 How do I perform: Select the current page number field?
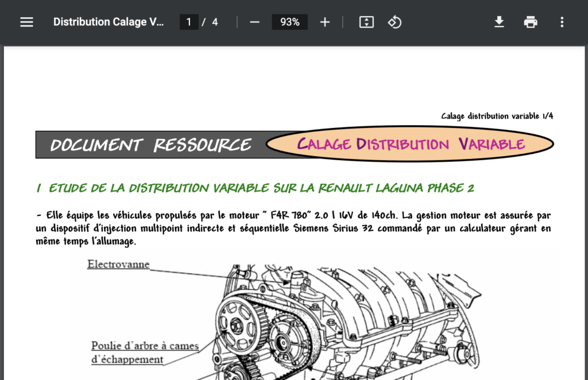click(189, 22)
